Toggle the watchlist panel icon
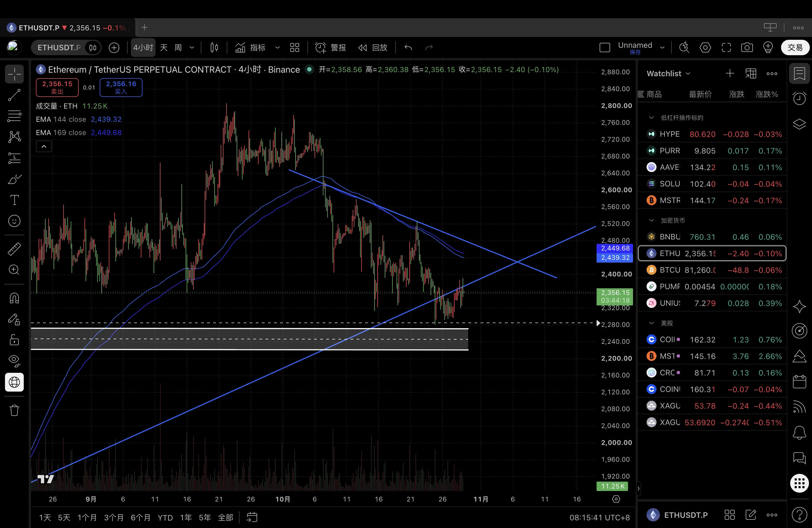This screenshot has height=528, width=812. pos(799,73)
